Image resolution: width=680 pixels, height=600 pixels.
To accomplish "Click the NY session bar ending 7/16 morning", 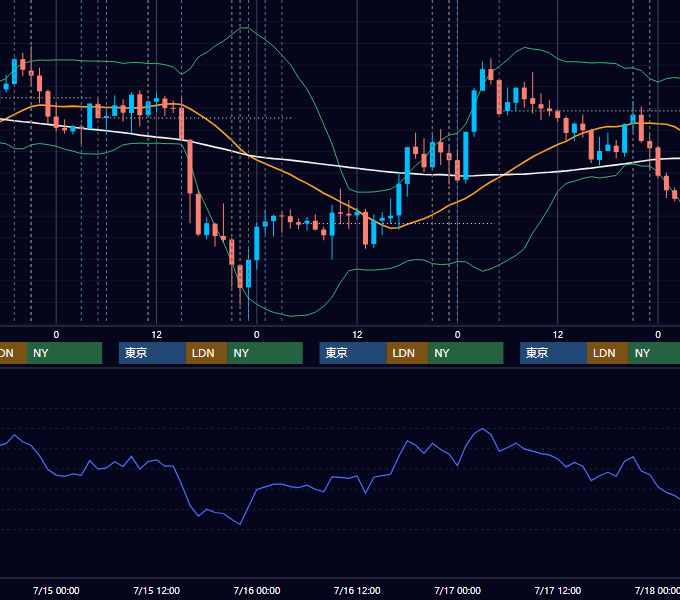I will [265, 353].
